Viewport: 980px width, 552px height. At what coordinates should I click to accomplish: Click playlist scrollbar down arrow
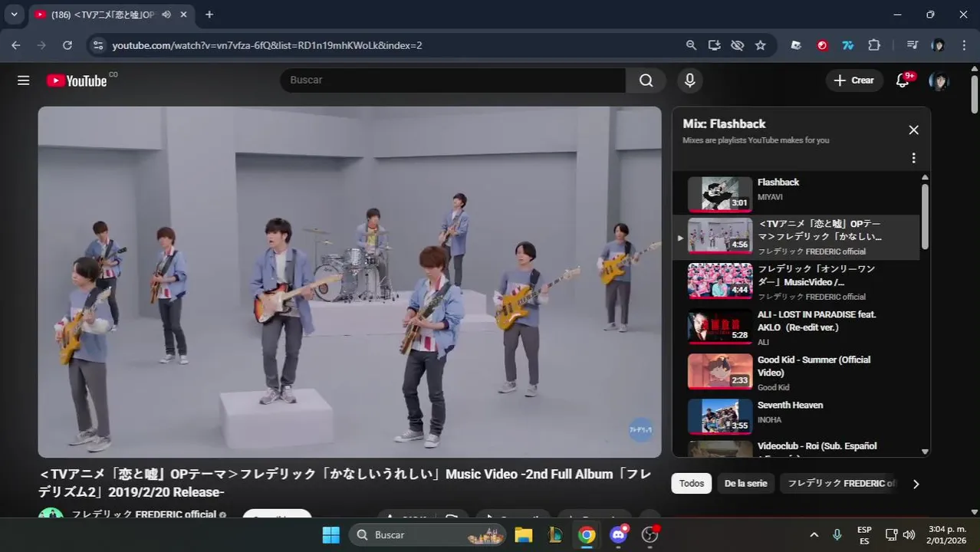tap(925, 452)
